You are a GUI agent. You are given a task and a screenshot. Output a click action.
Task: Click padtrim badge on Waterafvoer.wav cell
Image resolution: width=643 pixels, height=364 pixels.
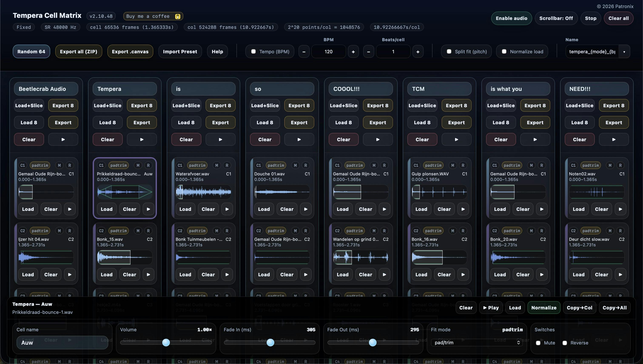[197, 165]
